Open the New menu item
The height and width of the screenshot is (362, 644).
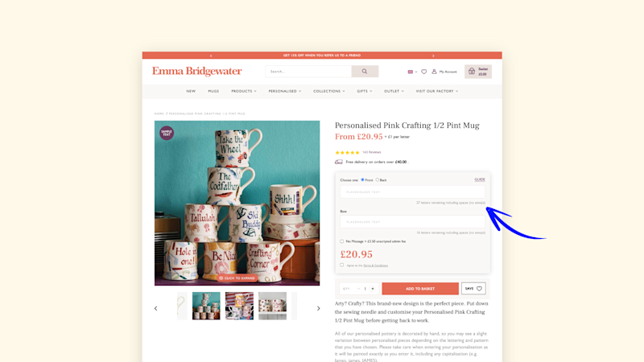click(x=191, y=91)
